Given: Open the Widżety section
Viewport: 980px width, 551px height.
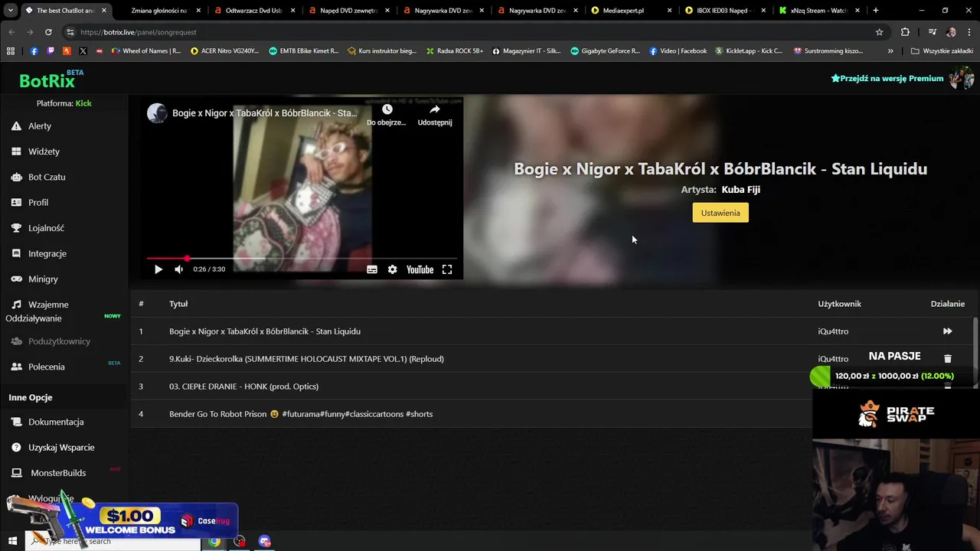Looking at the screenshot, I should pyautogui.click(x=44, y=152).
